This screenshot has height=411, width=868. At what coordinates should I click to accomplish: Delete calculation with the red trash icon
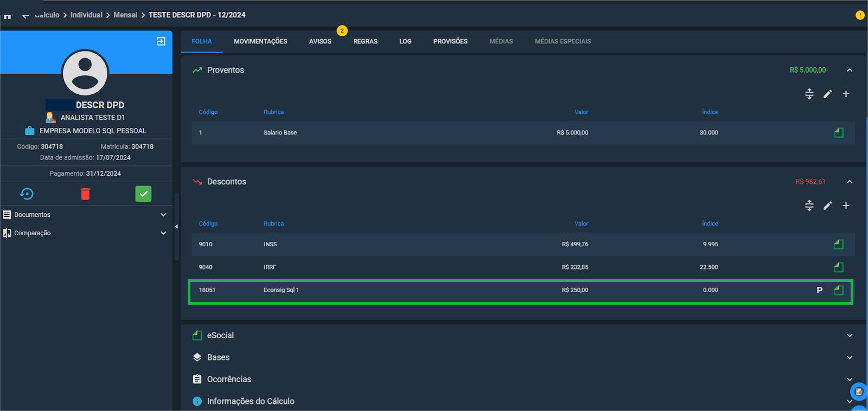pyautogui.click(x=85, y=194)
